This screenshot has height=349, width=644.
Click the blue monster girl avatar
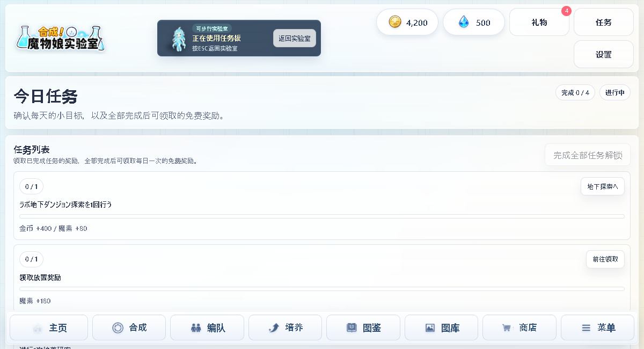(179, 39)
